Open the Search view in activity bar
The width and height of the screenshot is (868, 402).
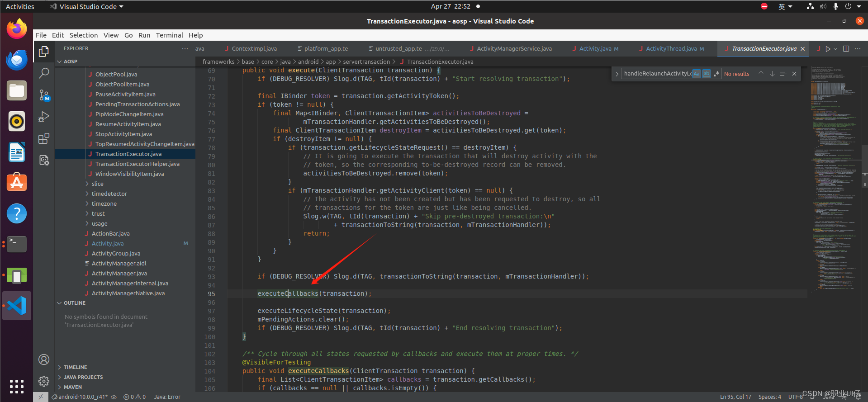tap(44, 73)
